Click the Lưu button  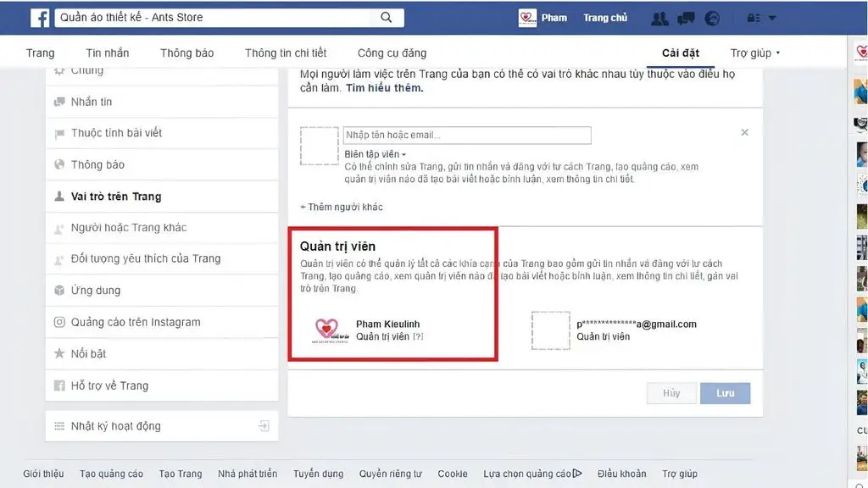tap(726, 393)
